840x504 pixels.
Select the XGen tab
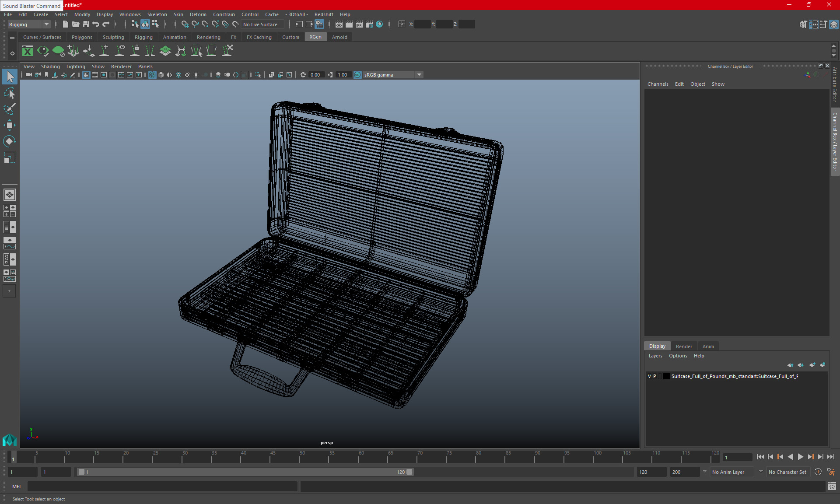click(315, 37)
